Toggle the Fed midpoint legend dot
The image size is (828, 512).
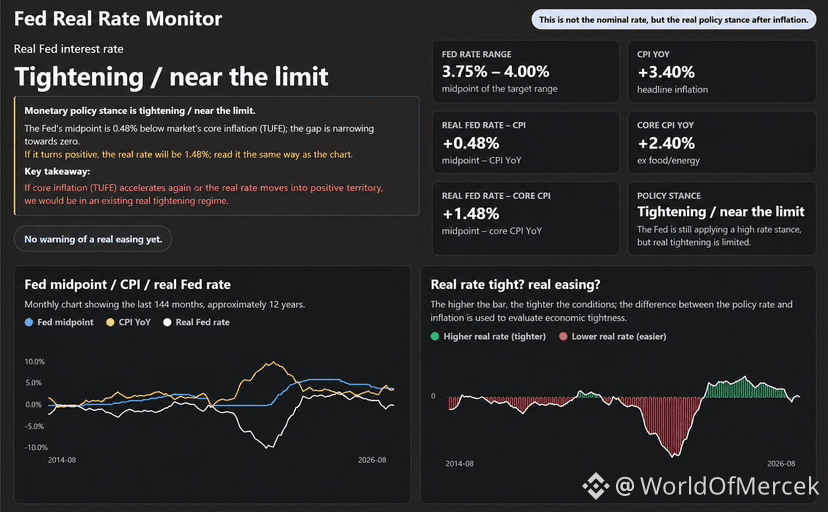(29, 322)
